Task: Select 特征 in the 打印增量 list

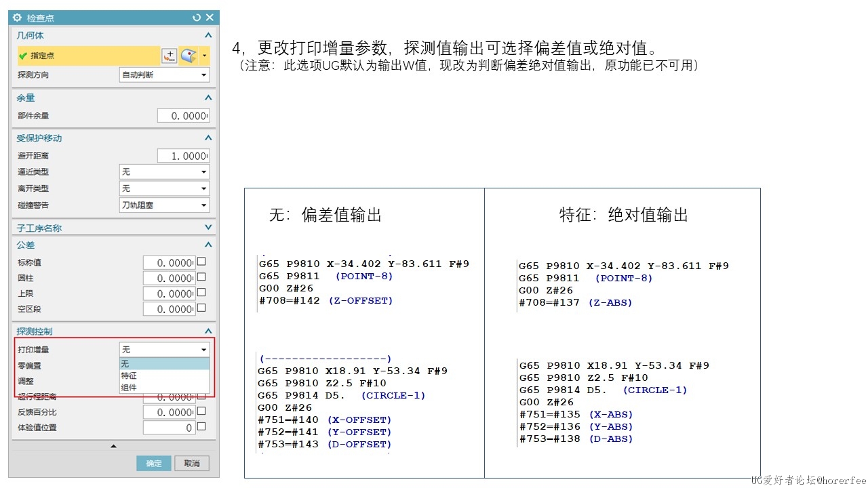Action: point(164,375)
